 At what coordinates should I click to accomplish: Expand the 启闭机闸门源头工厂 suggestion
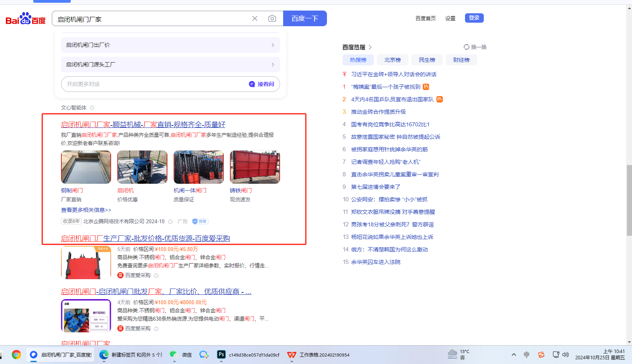point(171,65)
